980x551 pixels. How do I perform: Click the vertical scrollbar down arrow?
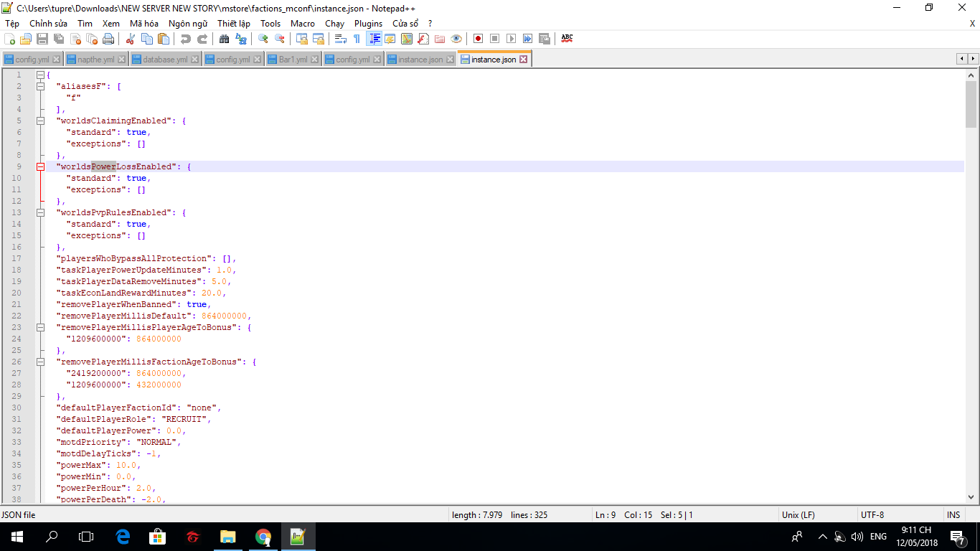pos(971,496)
